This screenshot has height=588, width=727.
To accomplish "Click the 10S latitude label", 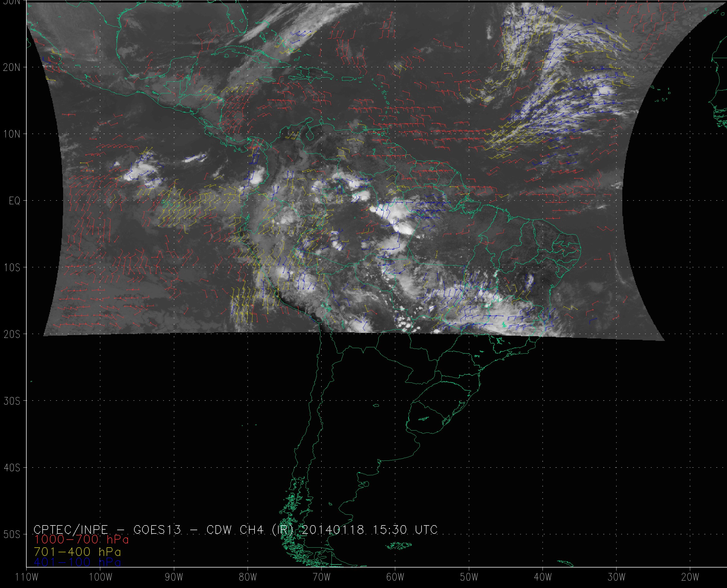I will coord(12,268).
